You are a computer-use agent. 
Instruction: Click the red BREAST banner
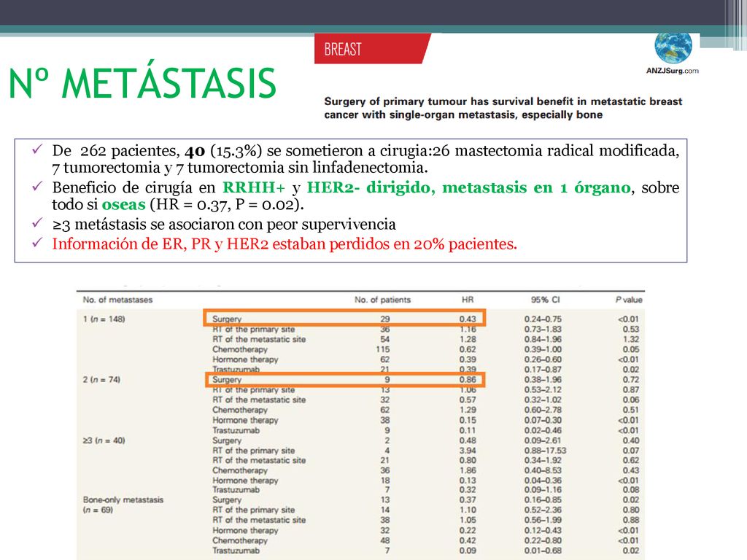pyautogui.click(x=373, y=49)
